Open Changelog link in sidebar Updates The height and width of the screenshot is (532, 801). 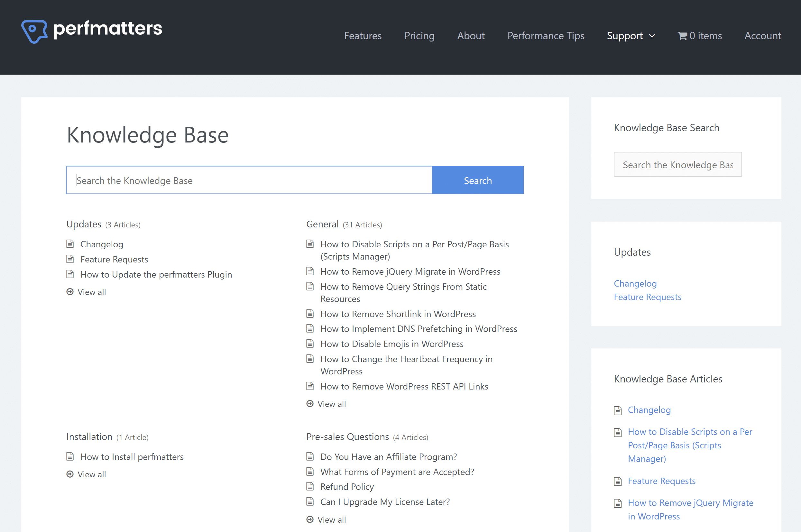coord(635,283)
